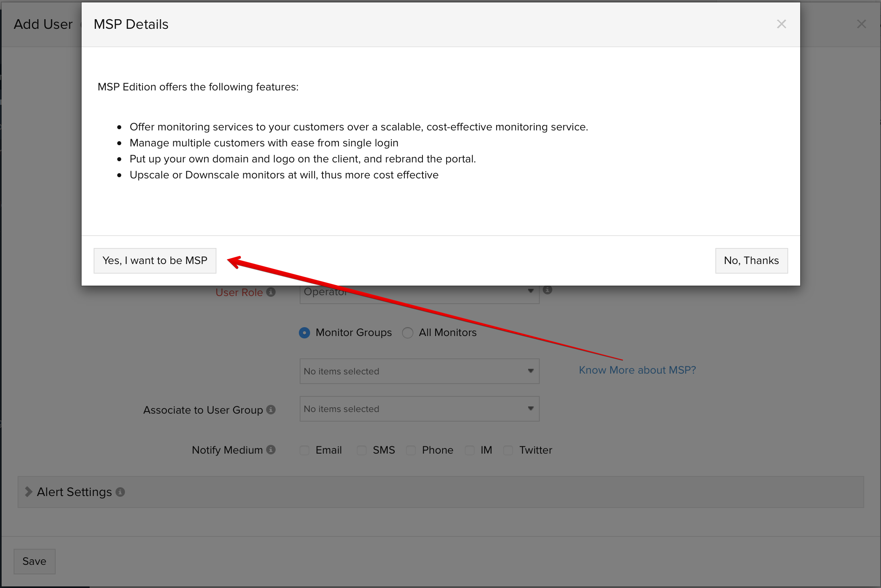Close the Add User window

[x=861, y=24]
